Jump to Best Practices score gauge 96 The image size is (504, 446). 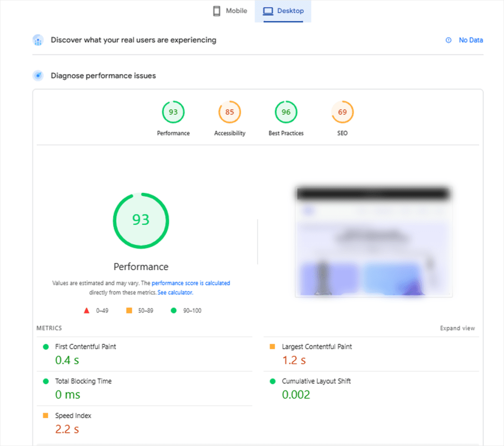[286, 112]
